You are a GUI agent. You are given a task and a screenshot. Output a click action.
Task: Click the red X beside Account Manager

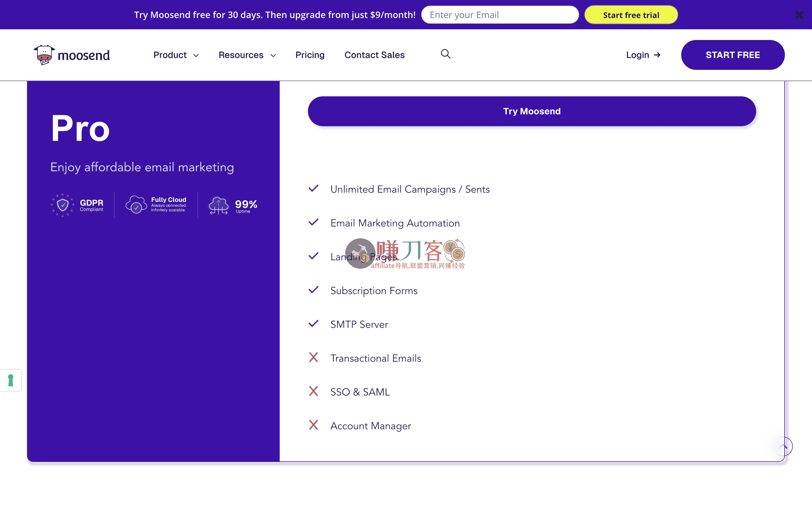click(314, 425)
